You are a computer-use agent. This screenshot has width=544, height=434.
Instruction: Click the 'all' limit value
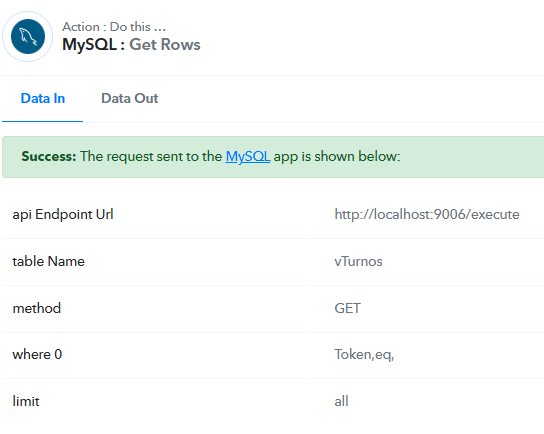tap(341, 401)
